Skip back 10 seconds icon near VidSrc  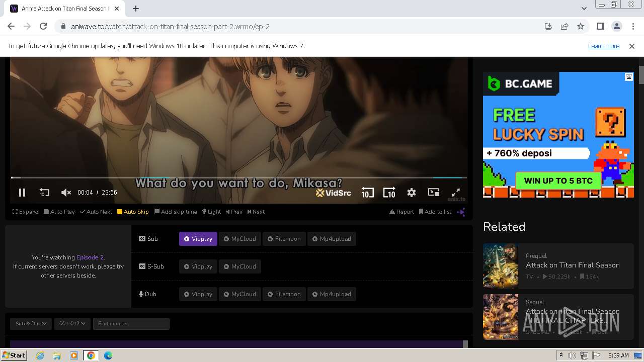pos(367,193)
